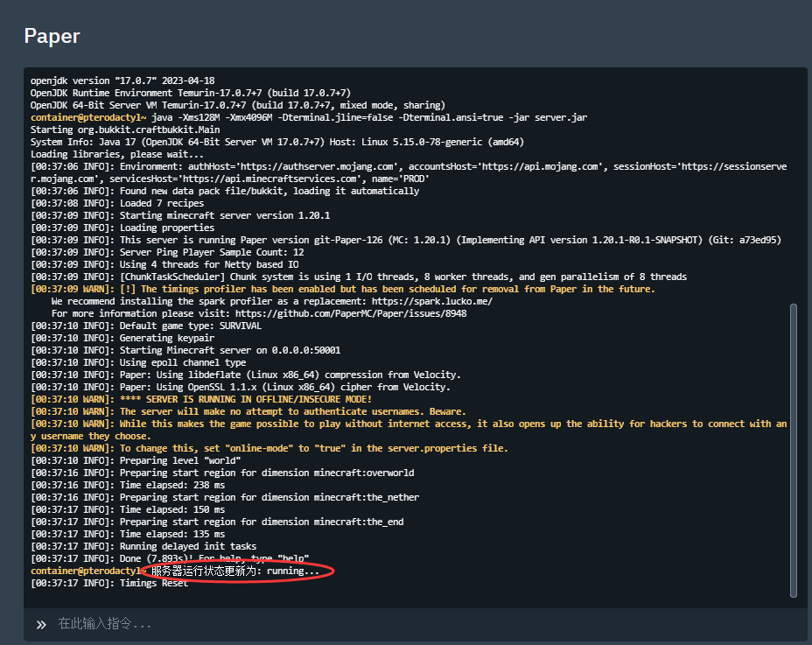Click the server status "running..." message

coord(235,571)
